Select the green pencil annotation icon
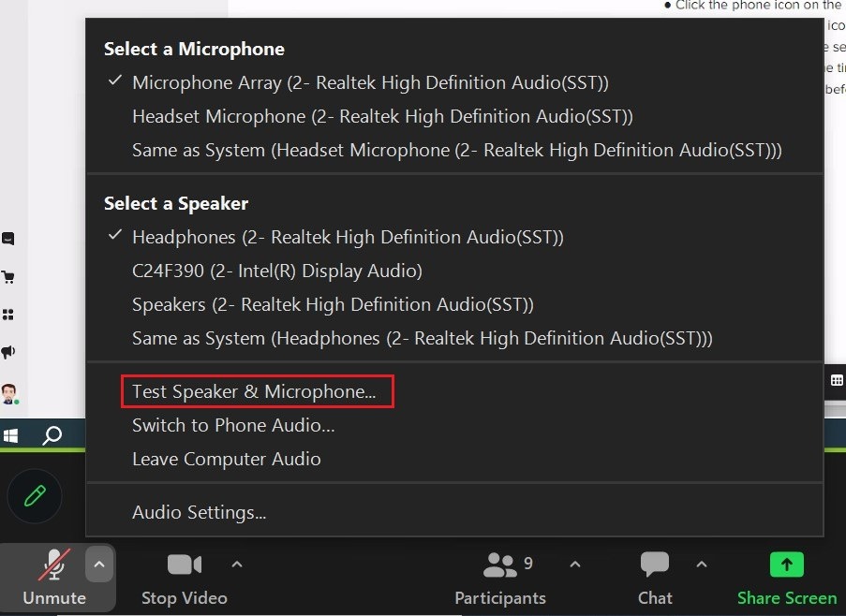The width and height of the screenshot is (846, 616). coord(35,496)
